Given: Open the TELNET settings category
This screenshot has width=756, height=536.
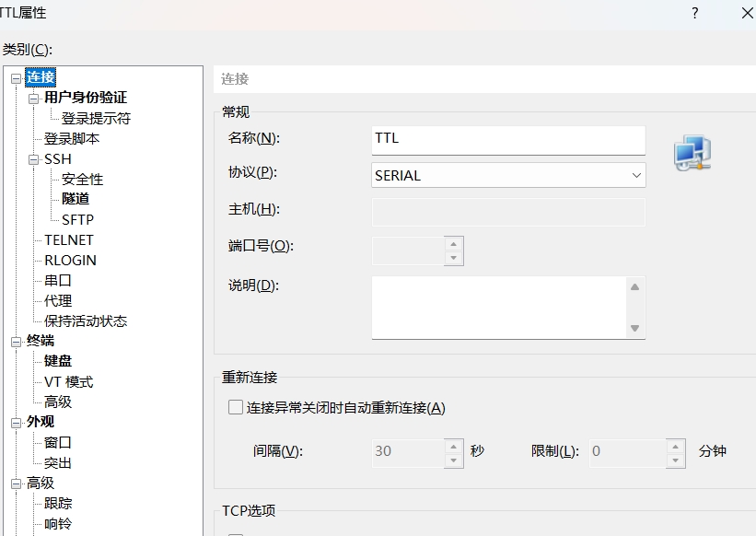Looking at the screenshot, I should pyautogui.click(x=69, y=239).
